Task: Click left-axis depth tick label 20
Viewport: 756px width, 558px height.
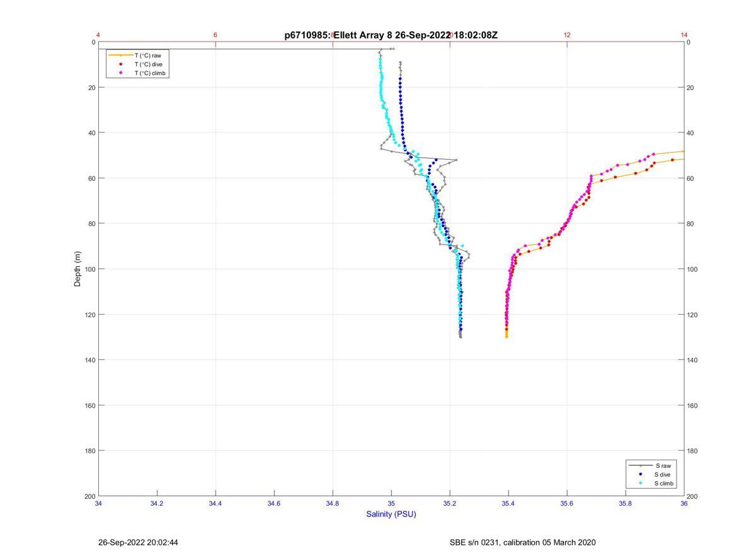Action: [91, 88]
